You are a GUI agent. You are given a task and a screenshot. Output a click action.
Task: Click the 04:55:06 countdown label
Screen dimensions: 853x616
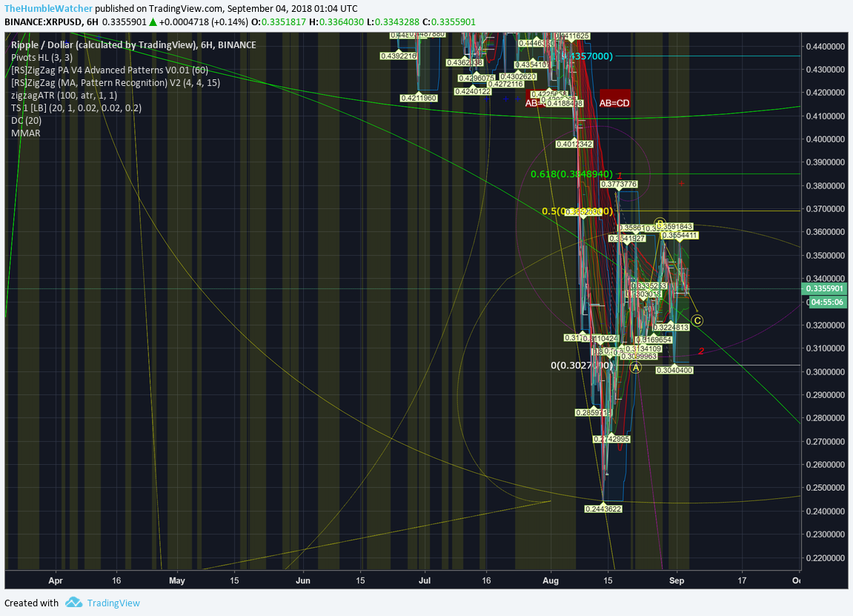coord(827,302)
